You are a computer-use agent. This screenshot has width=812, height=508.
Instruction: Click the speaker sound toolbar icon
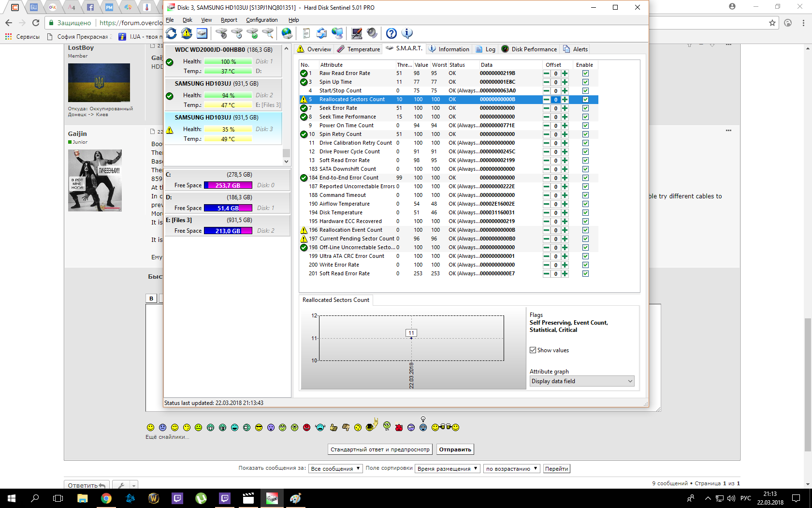coord(372,33)
